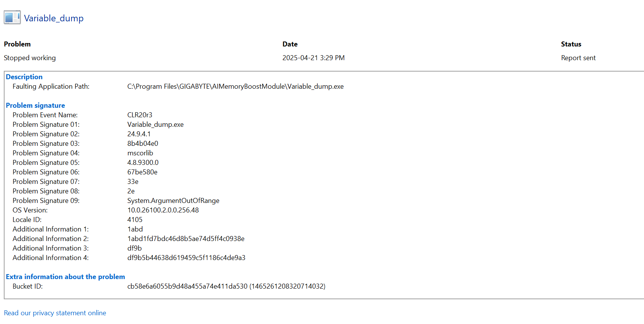Select the CLR20r3 event name value
Viewport: 644px width, 324px height.
140,115
